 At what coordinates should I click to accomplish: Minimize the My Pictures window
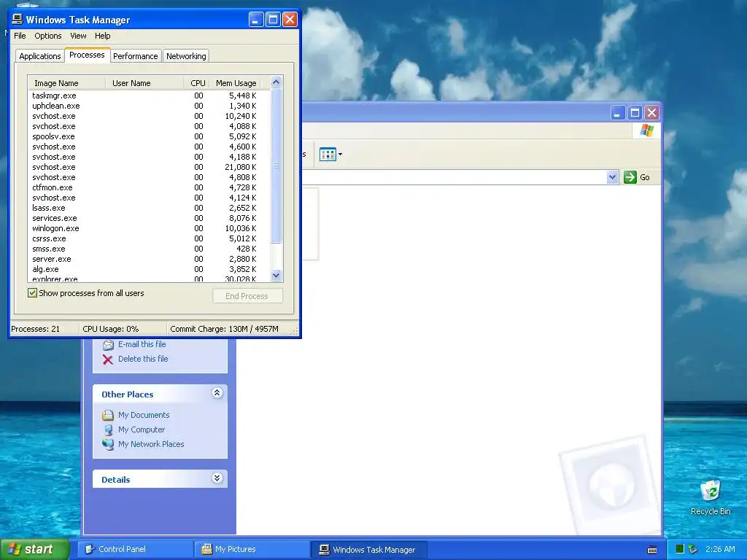click(618, 113)
